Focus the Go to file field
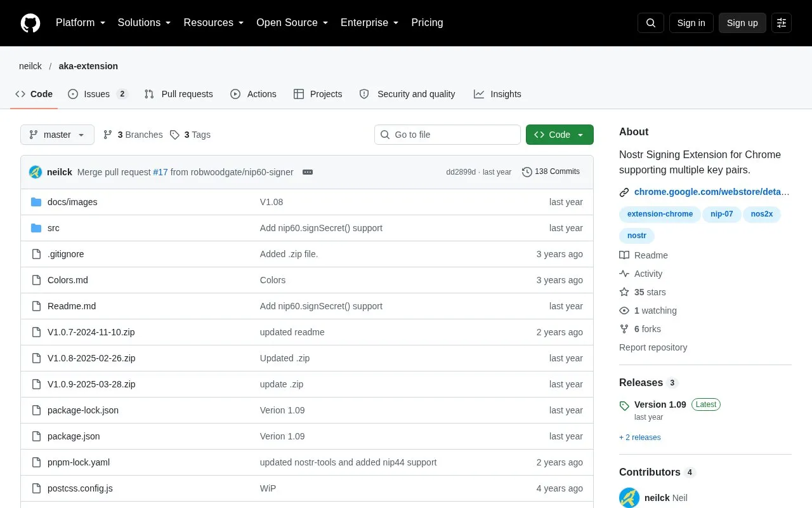812x508 pixels. (447, 135)
